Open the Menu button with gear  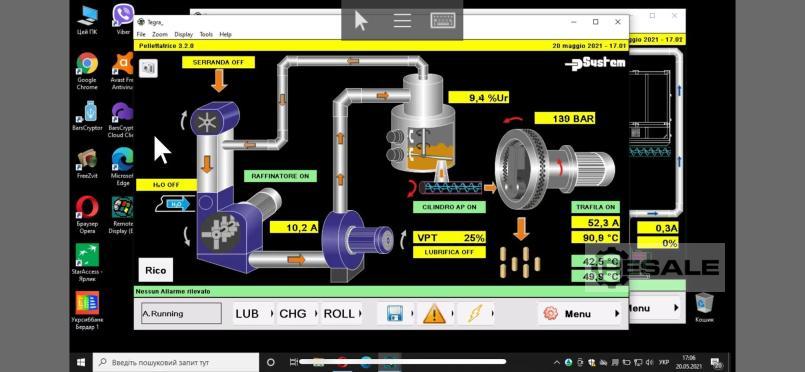581,314
